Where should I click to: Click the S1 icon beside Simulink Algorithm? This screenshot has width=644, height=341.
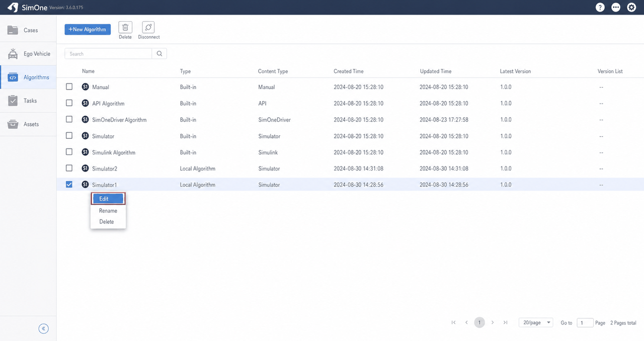[85, 152]
